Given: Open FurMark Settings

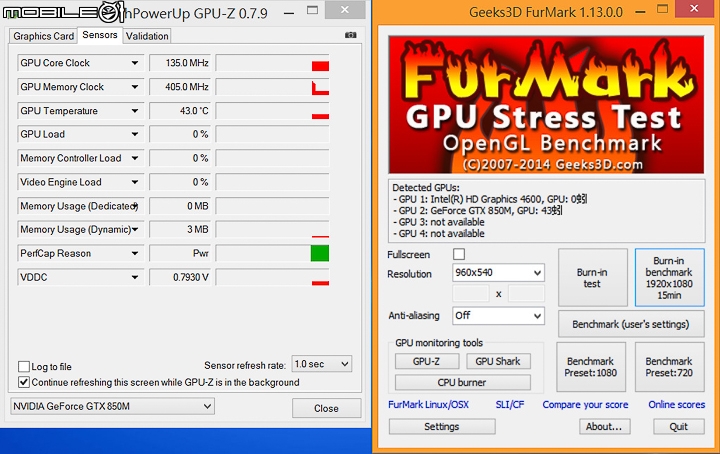Looking at the screenshot, I should pos(442,426).
